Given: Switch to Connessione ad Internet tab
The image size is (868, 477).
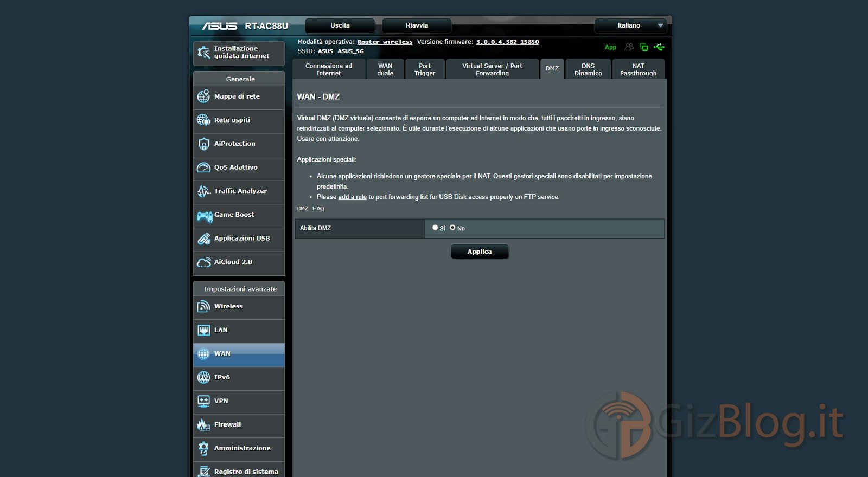Looking at the screenshot, I should click(x=329, y=69).
